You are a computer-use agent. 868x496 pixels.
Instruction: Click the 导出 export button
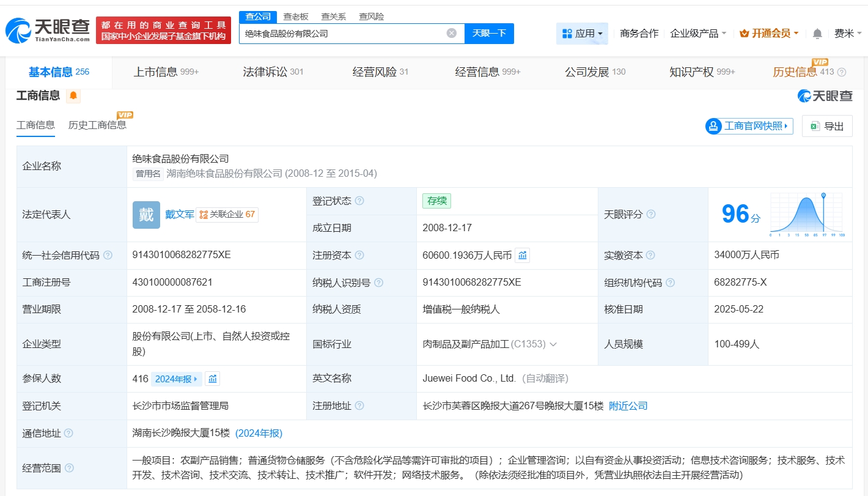[827, 126]
